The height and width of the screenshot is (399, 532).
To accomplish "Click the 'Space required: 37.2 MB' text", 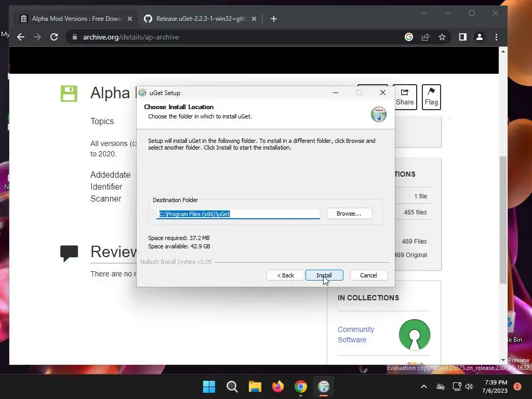I will (179, 238).
